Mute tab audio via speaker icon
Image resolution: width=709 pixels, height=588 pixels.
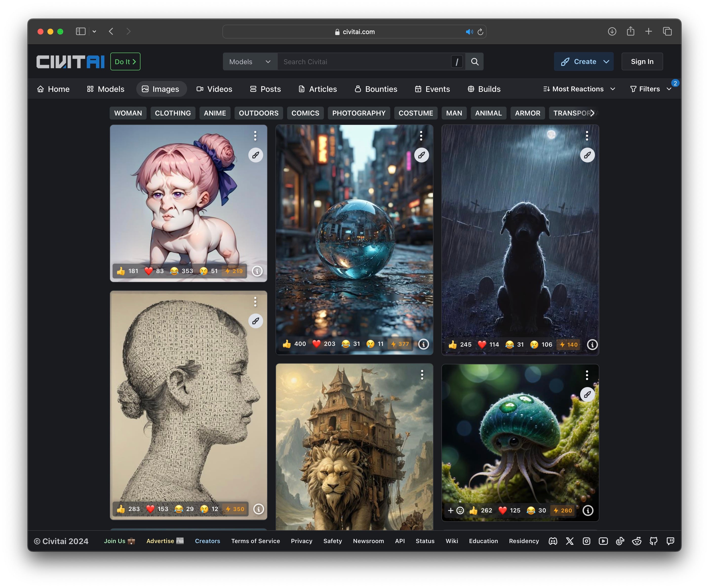(x=469, y=32)
